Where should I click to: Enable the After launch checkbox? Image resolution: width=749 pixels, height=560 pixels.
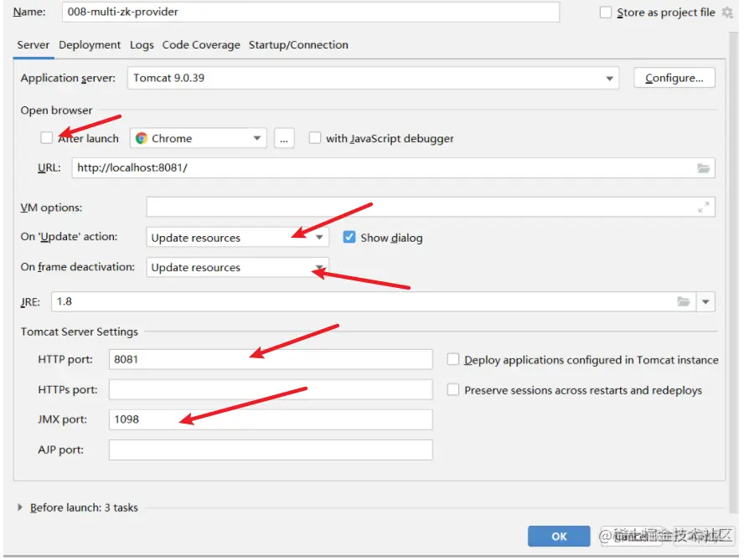(x=46, y=138)
